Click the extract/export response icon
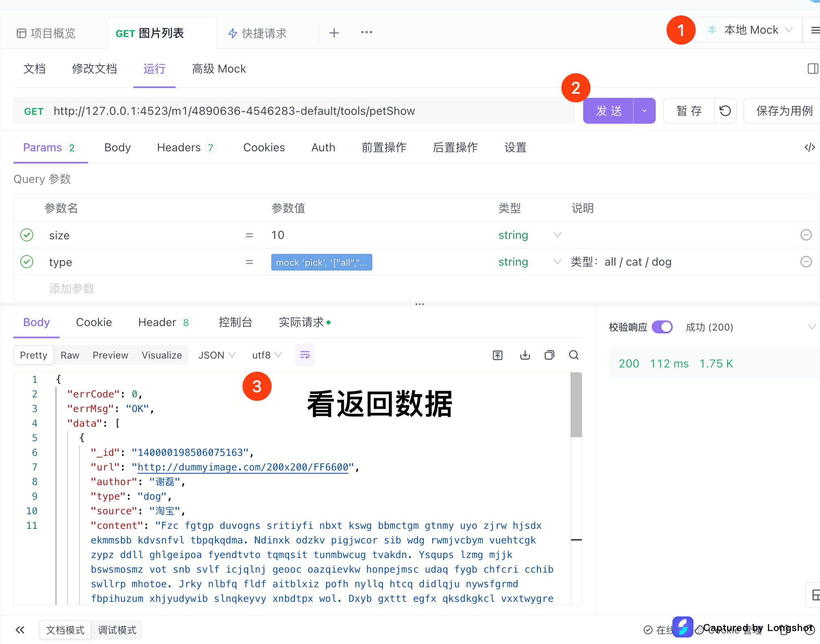This screenshot has height=644, width=820. tap(498, 355)
